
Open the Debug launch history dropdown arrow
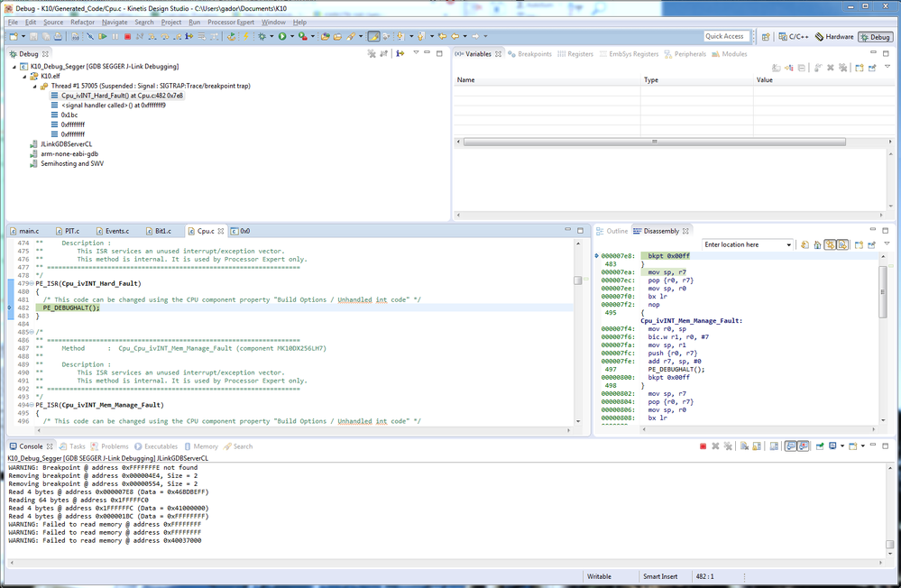(271, 37)
